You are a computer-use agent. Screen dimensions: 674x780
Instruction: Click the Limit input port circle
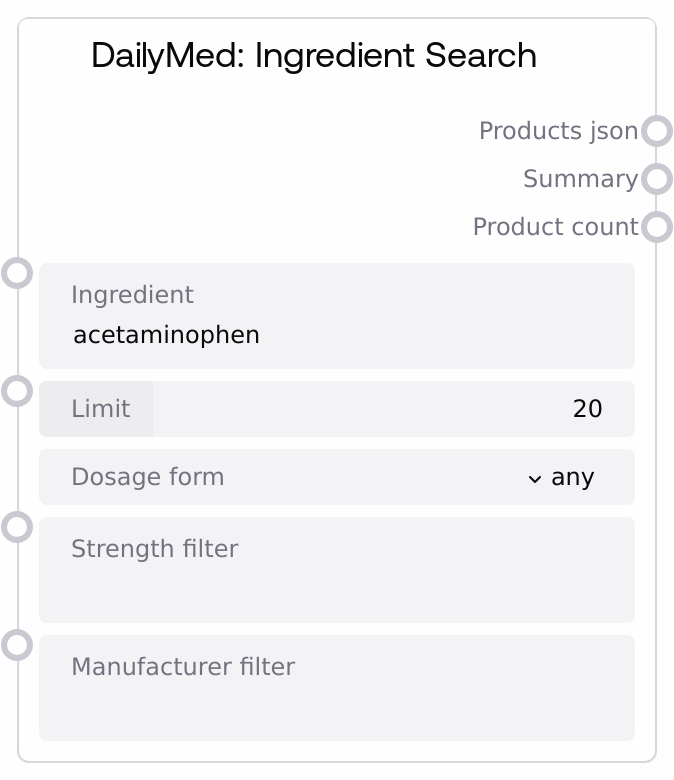click(x=17, y=391)
